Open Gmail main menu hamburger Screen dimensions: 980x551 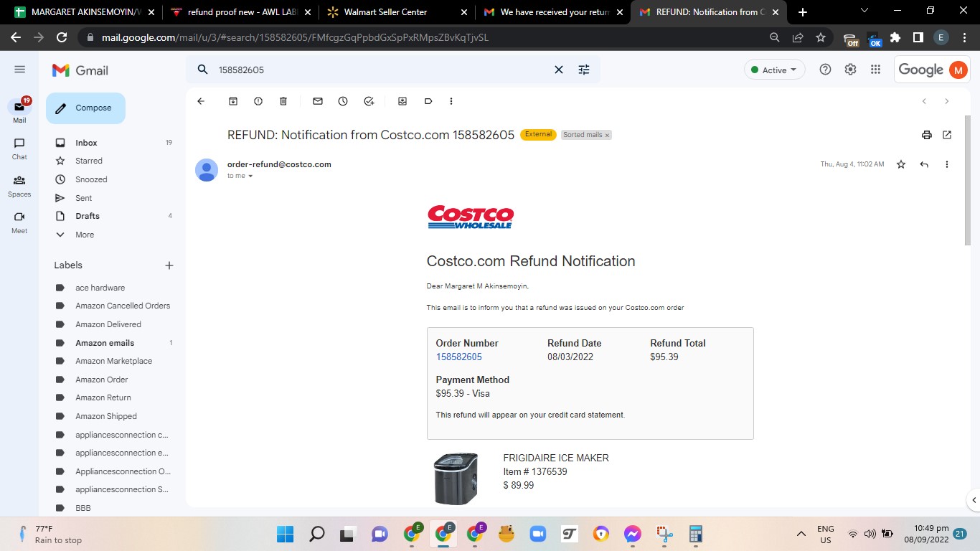coord(20,70)
